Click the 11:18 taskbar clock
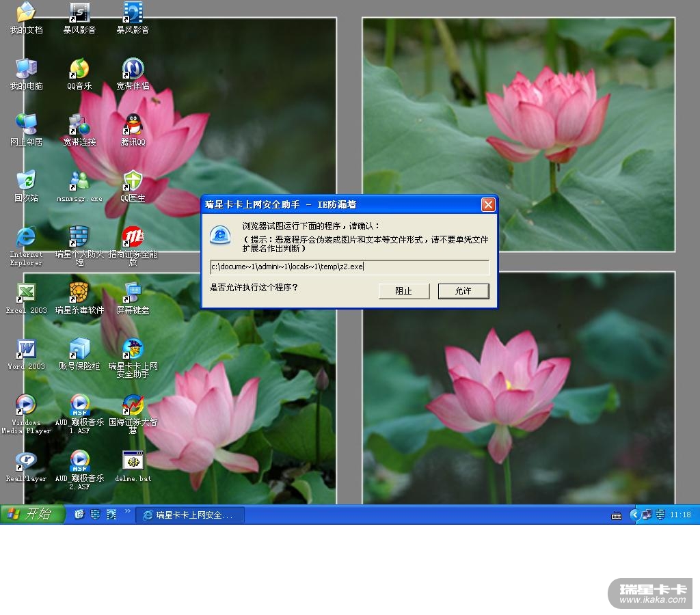This screenshot has width=700, height=615. click(x=680, y=515)
